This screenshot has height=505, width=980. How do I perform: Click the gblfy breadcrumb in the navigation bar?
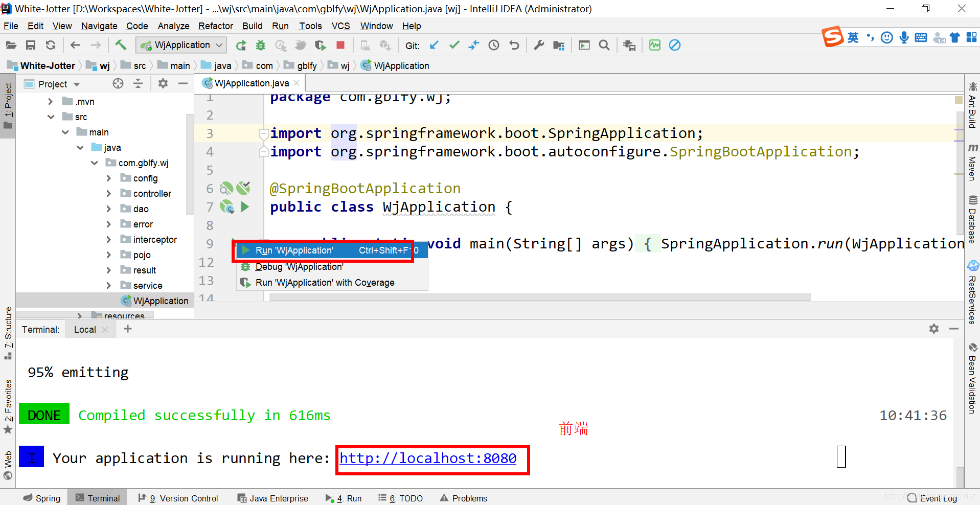click(301, 66)
